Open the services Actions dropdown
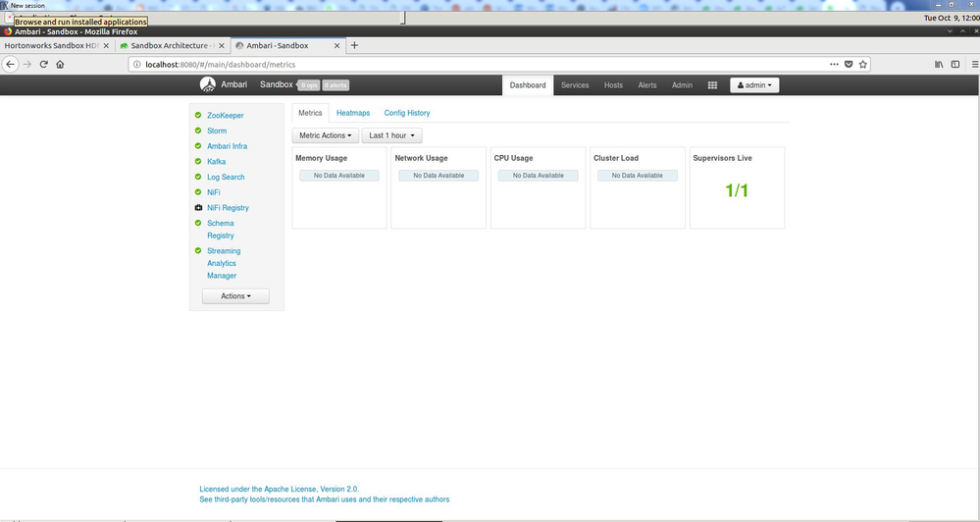 click(235, 295)
